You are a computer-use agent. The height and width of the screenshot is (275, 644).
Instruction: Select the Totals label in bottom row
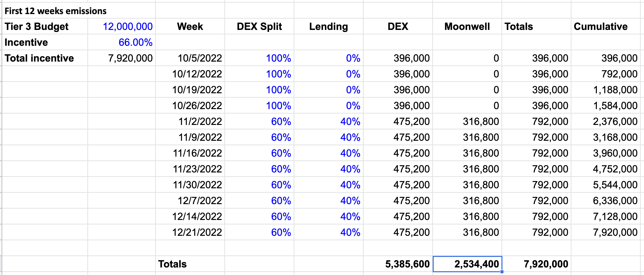coord(172,264)
